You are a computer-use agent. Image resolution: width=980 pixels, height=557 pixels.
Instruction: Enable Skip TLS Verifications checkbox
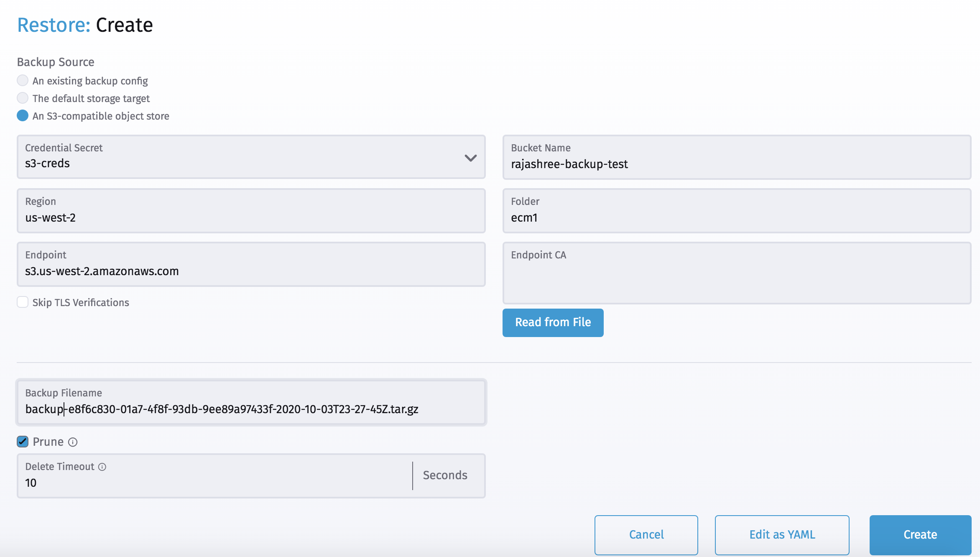pos(23,302)
